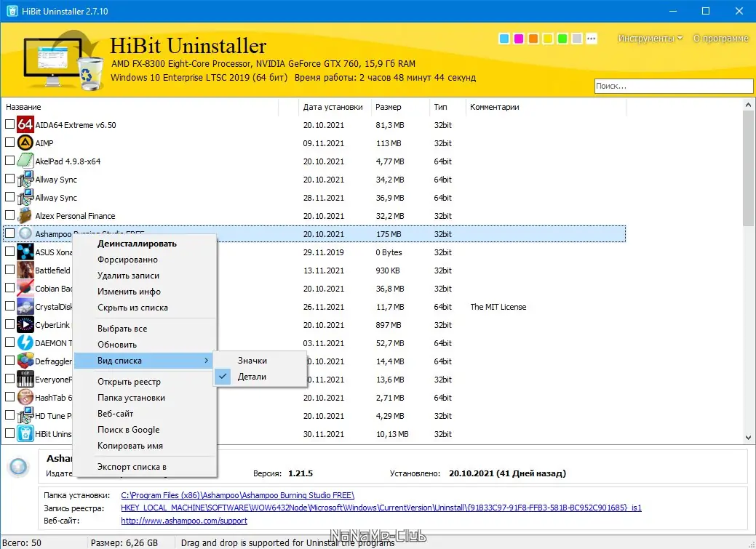Check the AIMP checkbox
Screen dimensions: 756x549
click(x=9, y=143)
